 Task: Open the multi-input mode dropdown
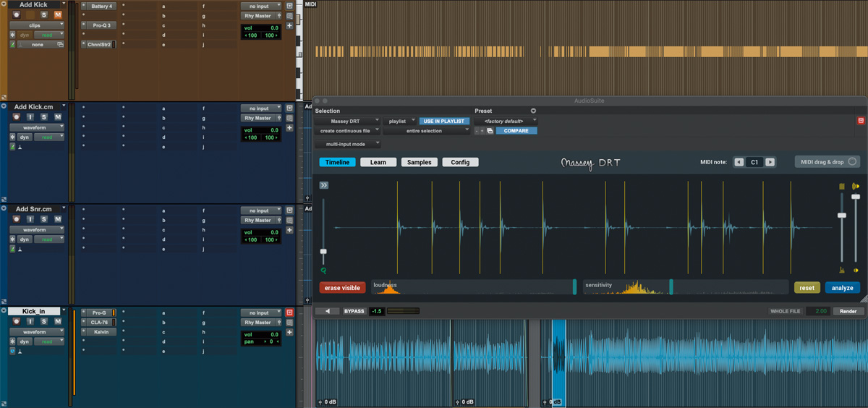click(x=349, y=144)
